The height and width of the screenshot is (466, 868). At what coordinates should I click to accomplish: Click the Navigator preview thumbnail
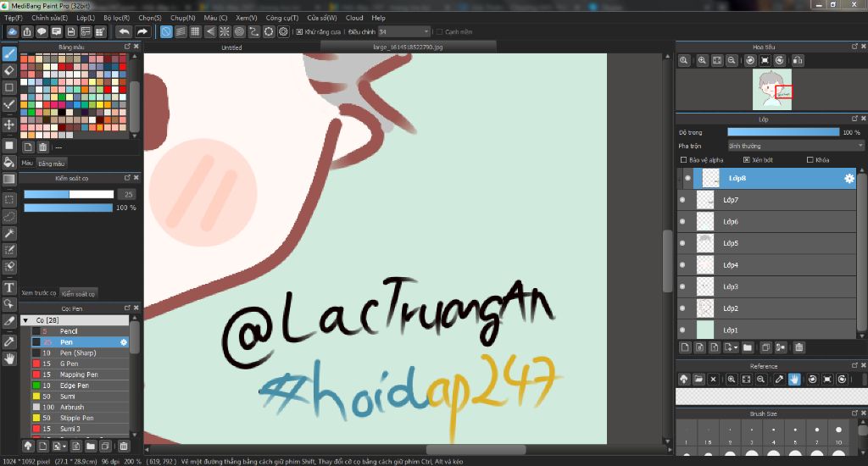pyautogui.click(x=772, y=89)
